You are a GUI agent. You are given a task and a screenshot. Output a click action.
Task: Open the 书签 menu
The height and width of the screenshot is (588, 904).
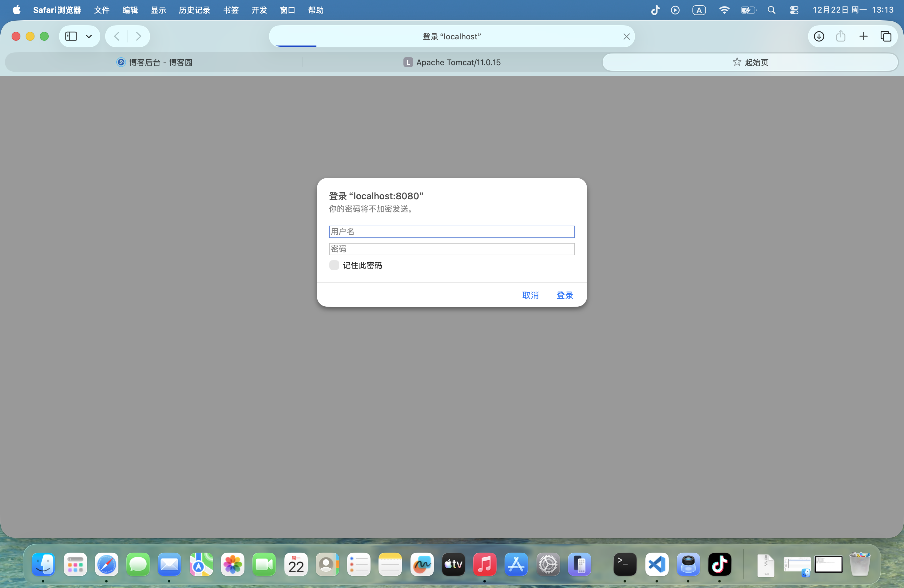pos(231,10)
